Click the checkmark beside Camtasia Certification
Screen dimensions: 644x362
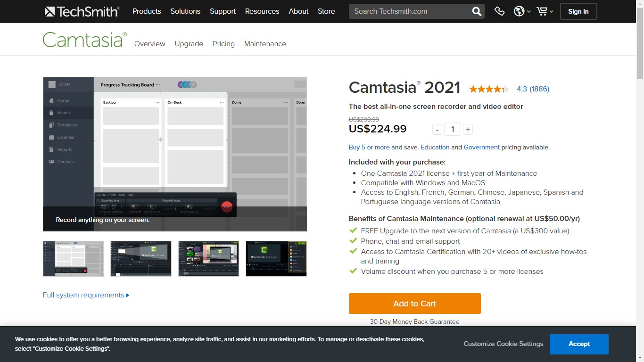(x=353, y=251)
